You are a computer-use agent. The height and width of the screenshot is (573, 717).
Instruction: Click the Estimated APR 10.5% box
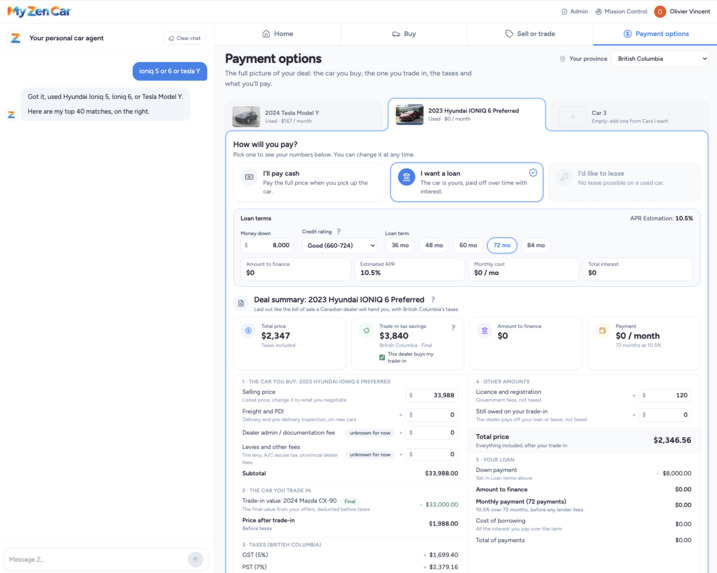410,269
